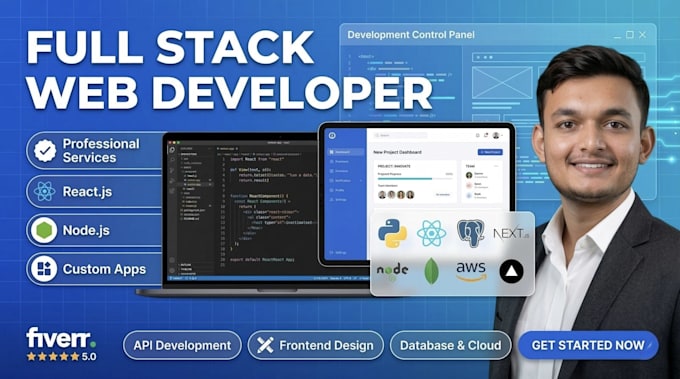Click the Next.js logo

pos(511,233)
